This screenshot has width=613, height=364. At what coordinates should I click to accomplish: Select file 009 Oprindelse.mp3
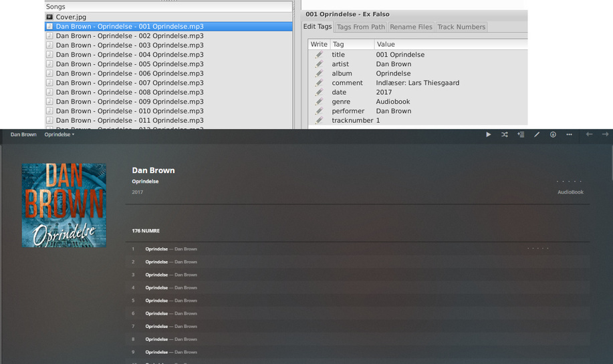coord(168,102)
